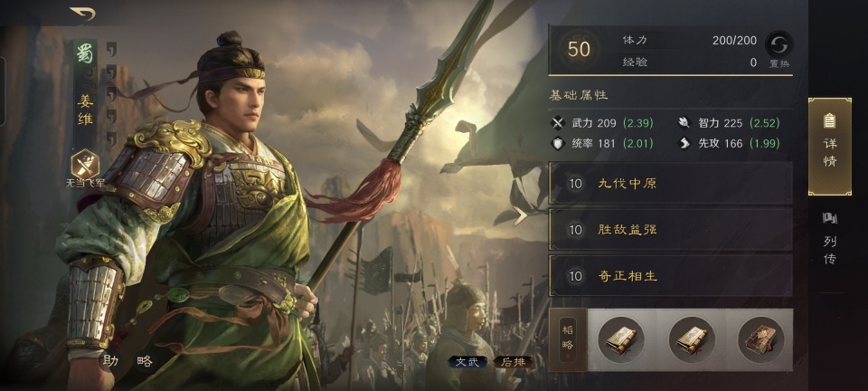Tap the 智力 attribute icon
868x391 pixels.
684,122
